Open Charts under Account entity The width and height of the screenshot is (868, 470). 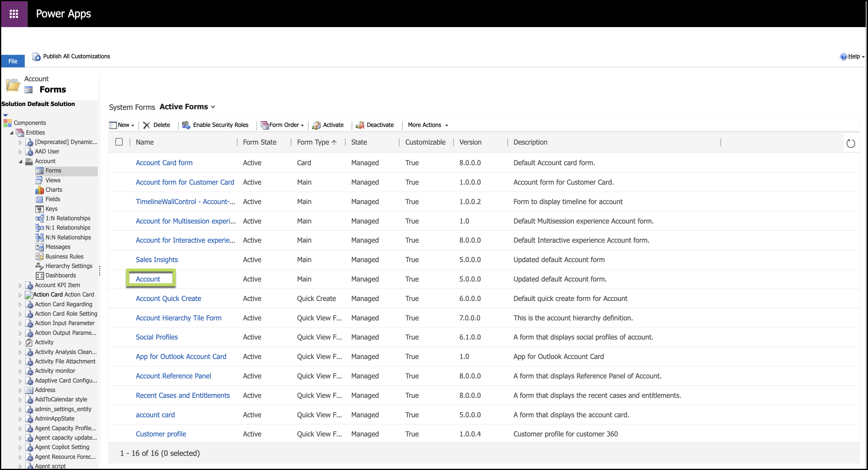[54, 190]
